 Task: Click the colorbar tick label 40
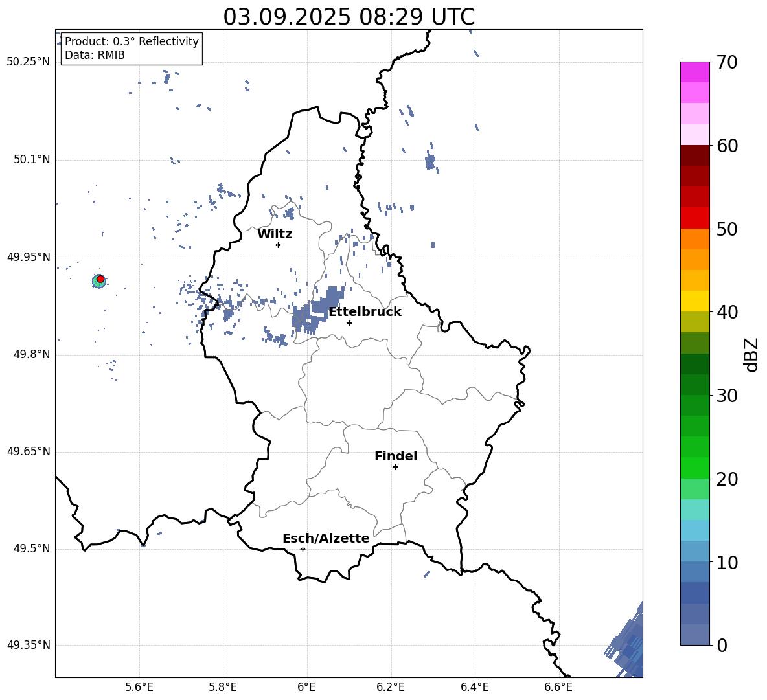pyautogui.click(x=727, y=312)
